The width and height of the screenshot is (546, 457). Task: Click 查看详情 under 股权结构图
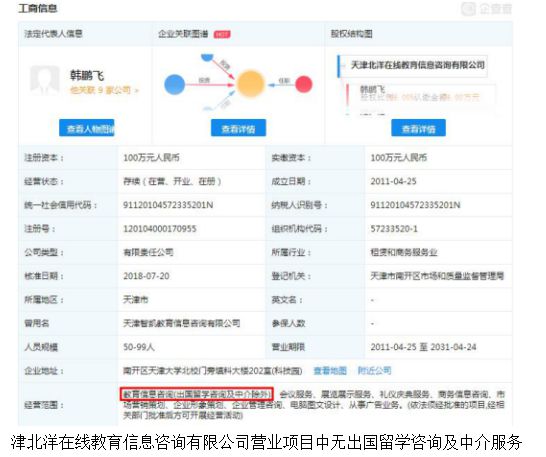(x=419, y=128)
